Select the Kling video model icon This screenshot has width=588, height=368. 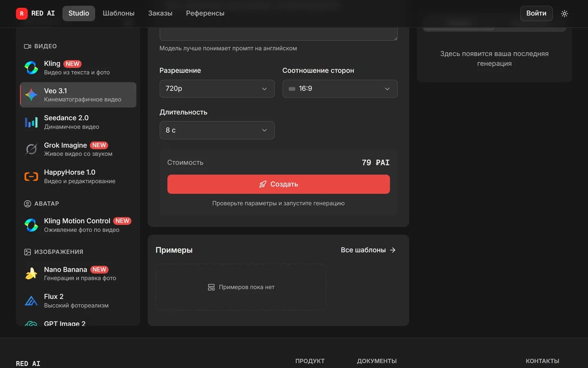31,67
